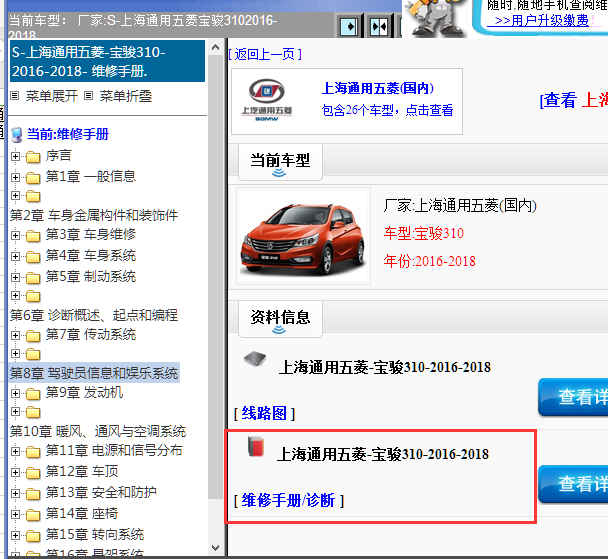
Task: Click the blue manual title header in sidebar
Action: (107, 61)
